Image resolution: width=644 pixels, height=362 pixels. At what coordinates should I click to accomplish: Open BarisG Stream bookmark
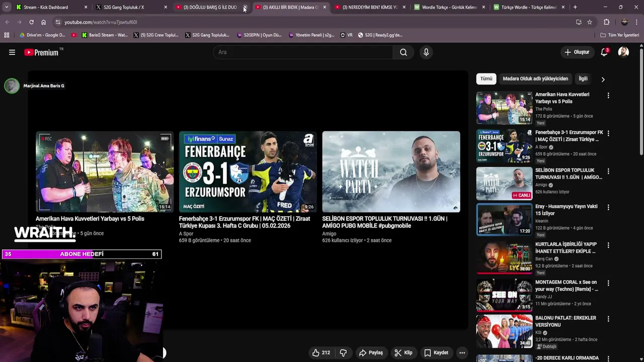104,35
